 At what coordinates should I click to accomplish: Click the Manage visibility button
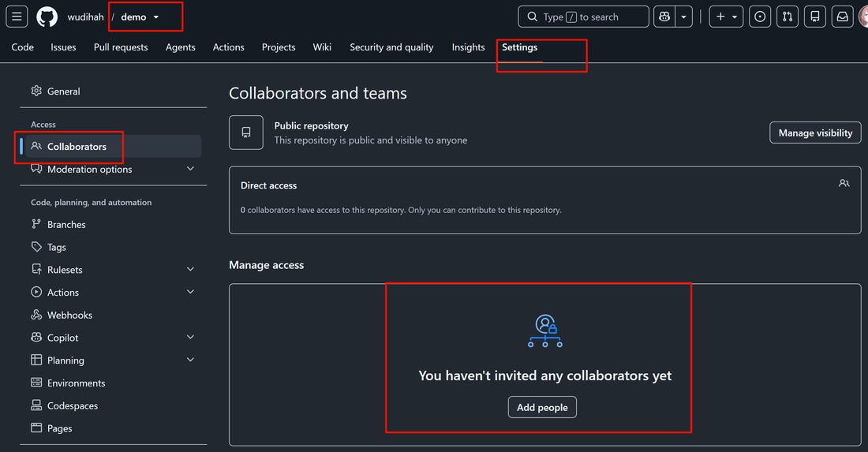(x=815, y=133)
